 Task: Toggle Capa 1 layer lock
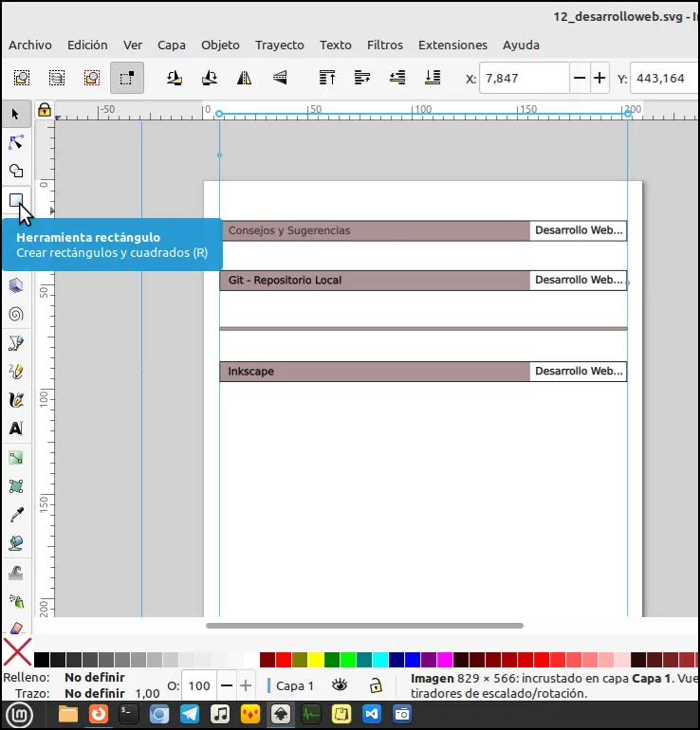tap(376, 685)
